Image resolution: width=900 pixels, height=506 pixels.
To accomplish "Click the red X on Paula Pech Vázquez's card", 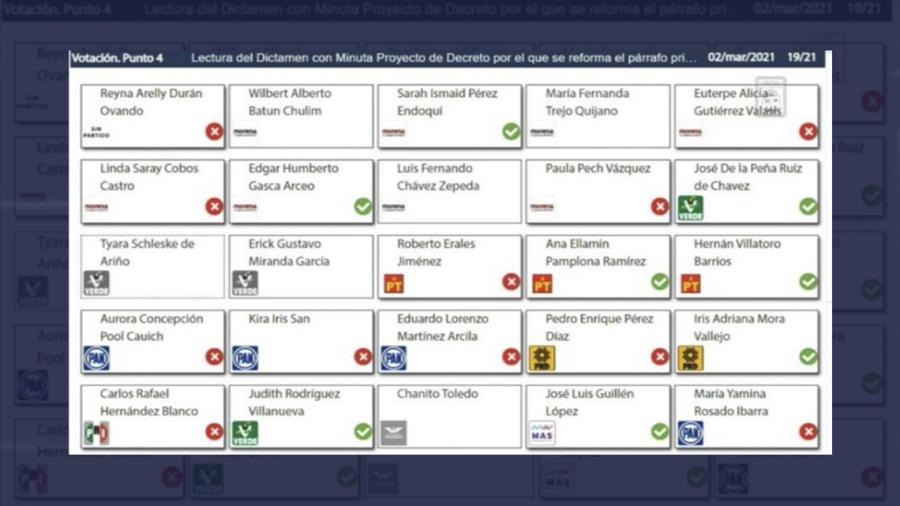I will click(659, 207).
